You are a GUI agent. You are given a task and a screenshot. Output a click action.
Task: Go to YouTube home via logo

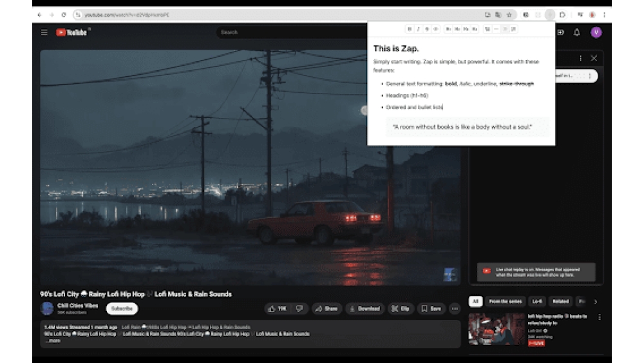72,32
